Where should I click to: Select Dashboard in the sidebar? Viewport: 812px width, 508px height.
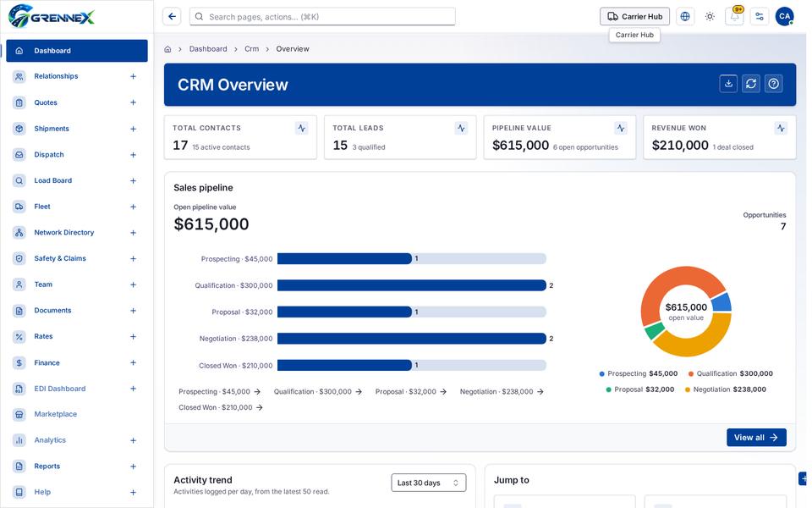[x=77, y=51]
